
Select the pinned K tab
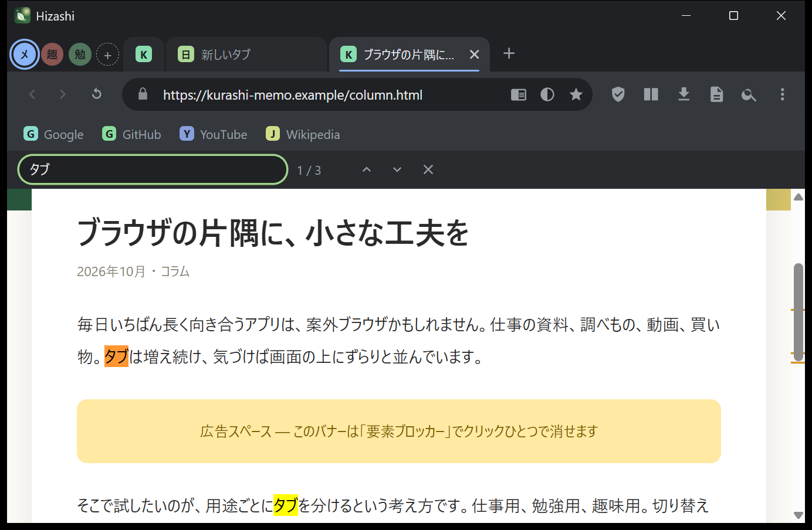point(144,55)
